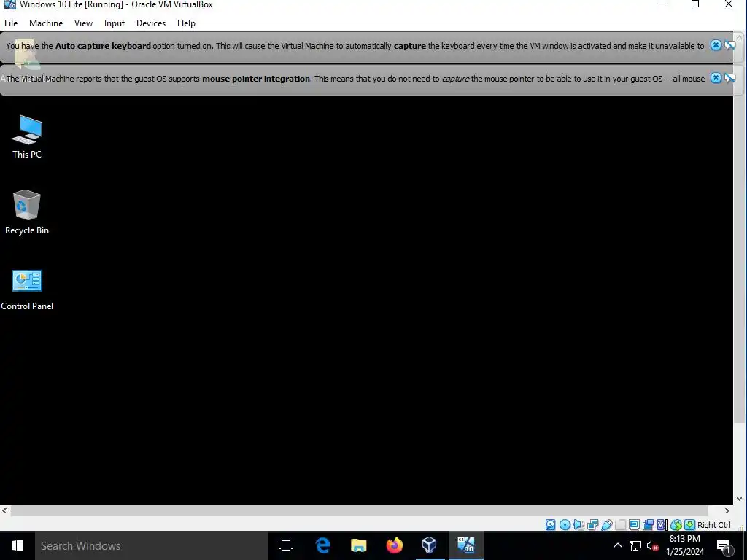Open the network tray icon
This screenshot has width=747, height=560.
pos(635,545)
